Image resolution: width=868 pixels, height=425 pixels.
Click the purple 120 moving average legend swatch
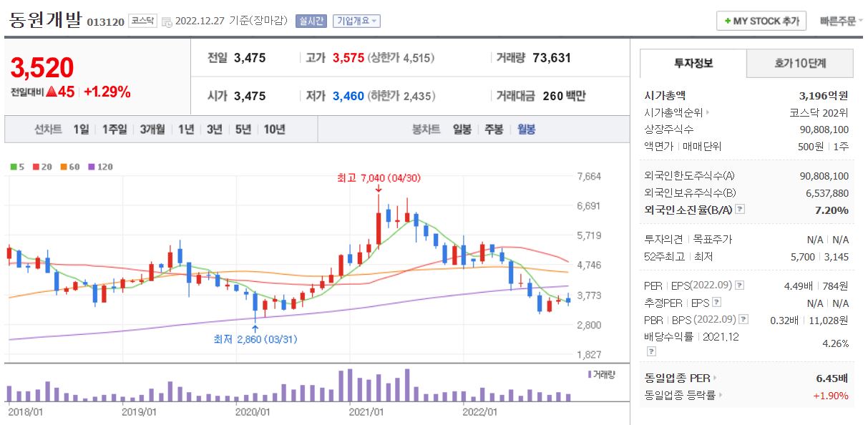[x=91, y=167]
